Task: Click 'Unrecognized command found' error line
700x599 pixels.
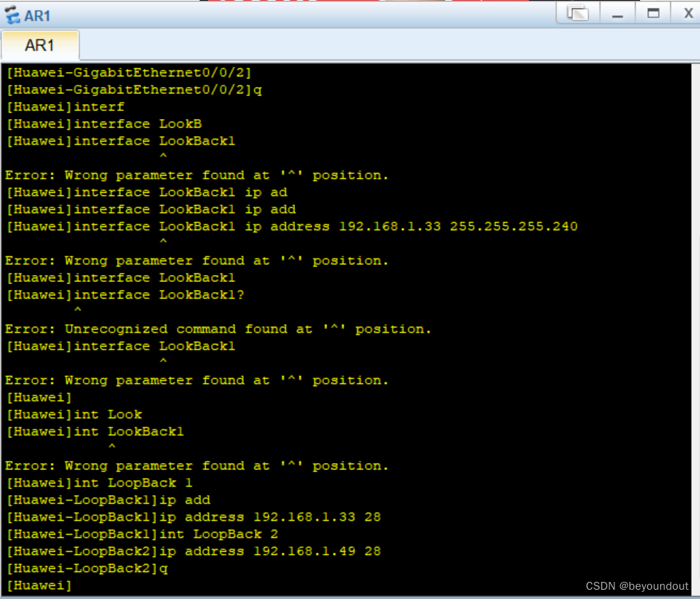Action: point(218,329)
